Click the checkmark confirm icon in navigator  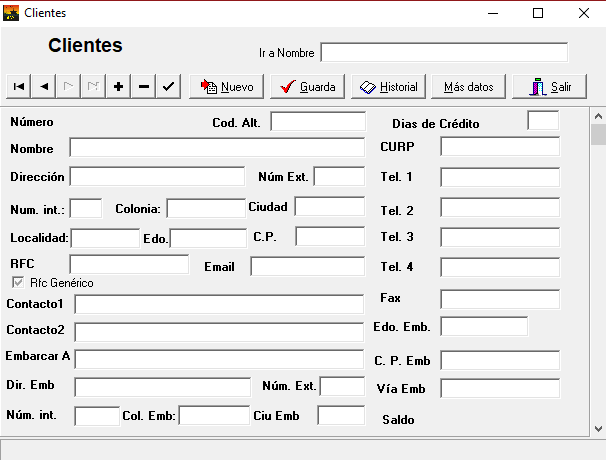(169, 87)
